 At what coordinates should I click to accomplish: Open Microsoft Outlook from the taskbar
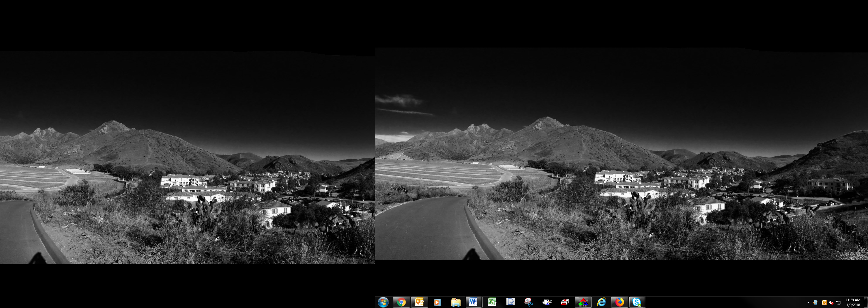coord(419,302)
